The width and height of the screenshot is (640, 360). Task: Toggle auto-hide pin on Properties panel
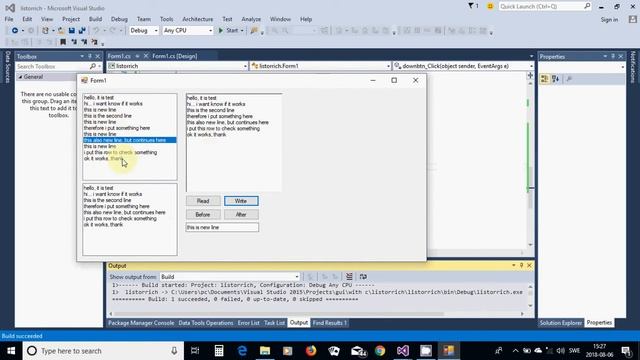click(x=613, y=56)
